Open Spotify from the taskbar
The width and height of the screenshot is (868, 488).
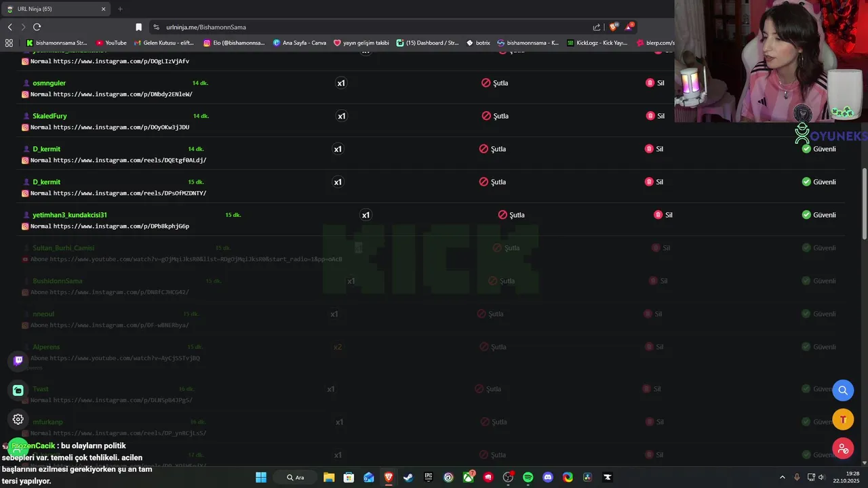coord(528,477)
